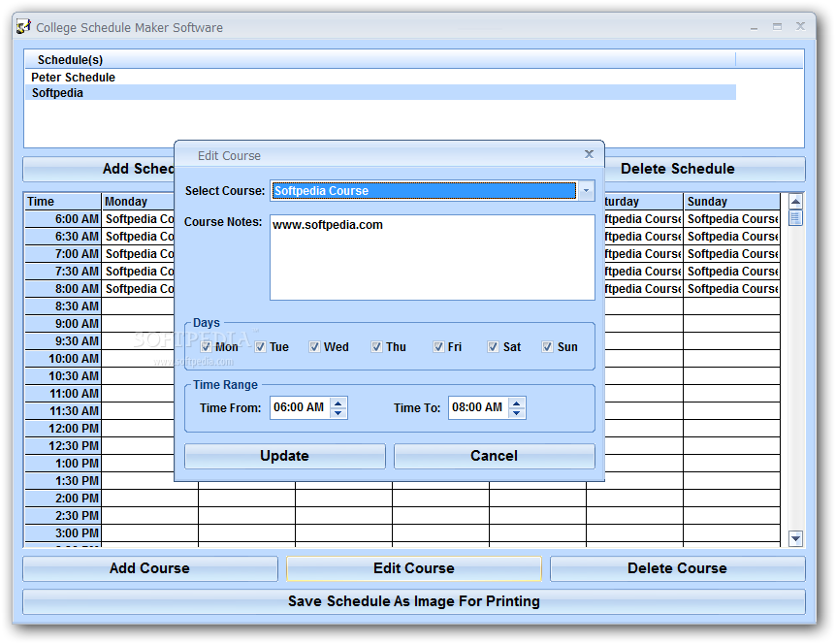Click the Sunday column header
This screenshot has width=836, height=644.
[731, 202]
